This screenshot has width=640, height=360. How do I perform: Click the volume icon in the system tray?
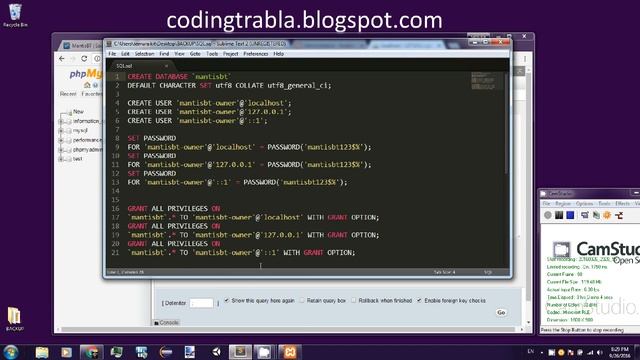pos(600,352)
